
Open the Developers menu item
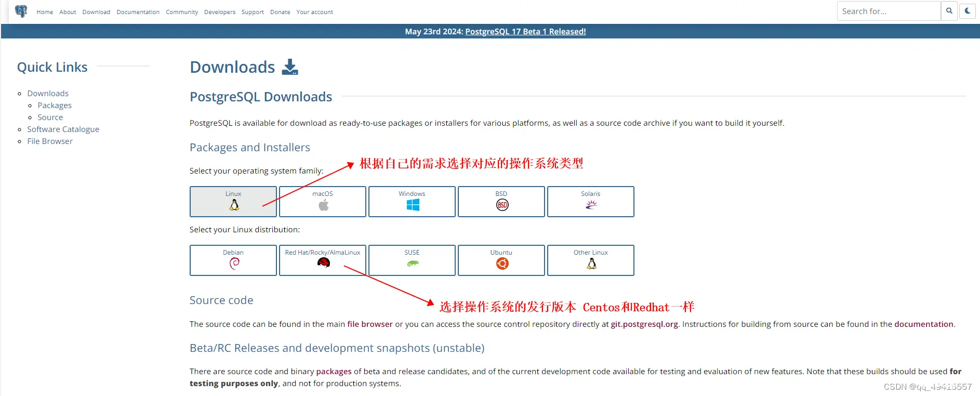tap(220, 12)
